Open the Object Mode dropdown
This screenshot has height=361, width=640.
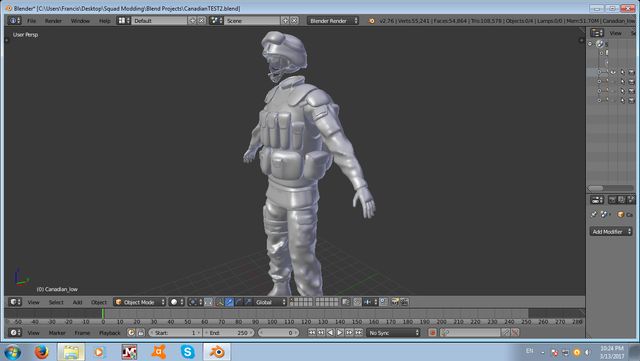point(140,302)
